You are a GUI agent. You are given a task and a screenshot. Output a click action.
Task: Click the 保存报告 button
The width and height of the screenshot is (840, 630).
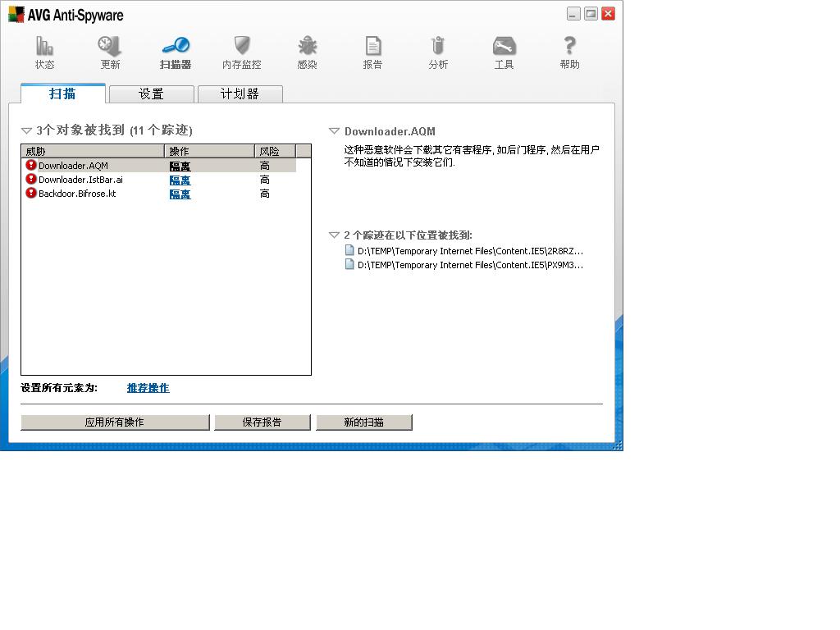pos(262,422)
